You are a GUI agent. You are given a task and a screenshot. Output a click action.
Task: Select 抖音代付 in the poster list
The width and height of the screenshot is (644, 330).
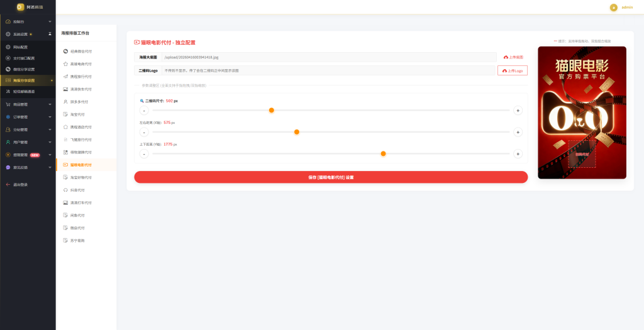(x=86, y=190)
